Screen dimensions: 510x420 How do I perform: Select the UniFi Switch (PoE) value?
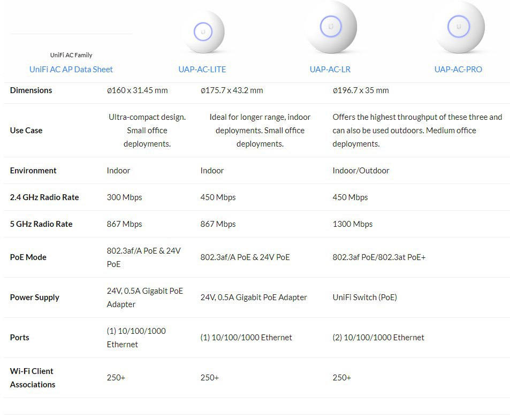[x=364, y=297]
